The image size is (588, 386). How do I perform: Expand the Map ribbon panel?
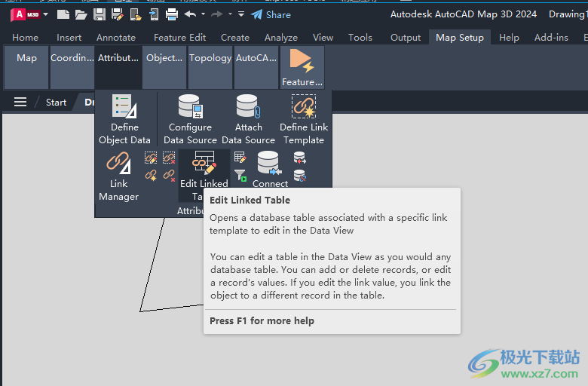tap(26, 67)
